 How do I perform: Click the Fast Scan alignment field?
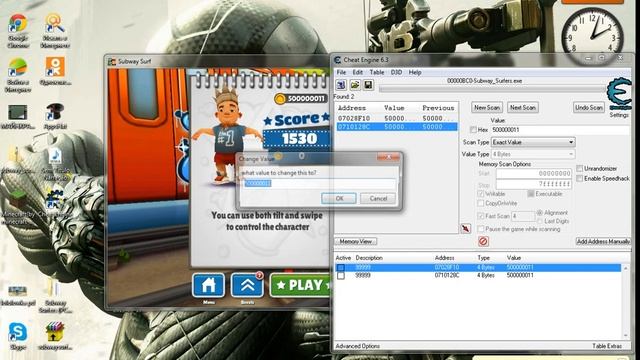523,216
